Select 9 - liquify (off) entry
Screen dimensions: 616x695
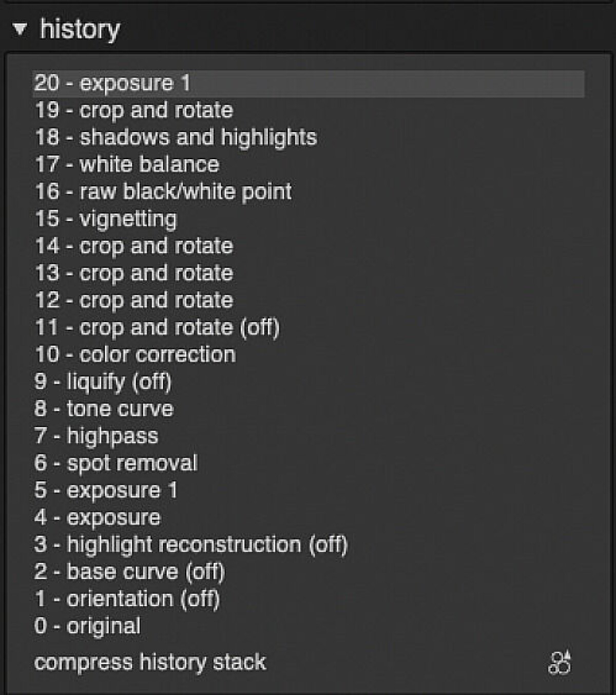(x=309, y=382)
